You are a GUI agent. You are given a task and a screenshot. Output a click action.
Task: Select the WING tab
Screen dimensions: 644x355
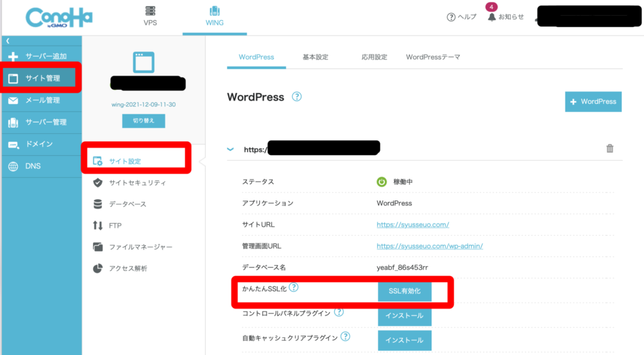click(x=214, y=17)
